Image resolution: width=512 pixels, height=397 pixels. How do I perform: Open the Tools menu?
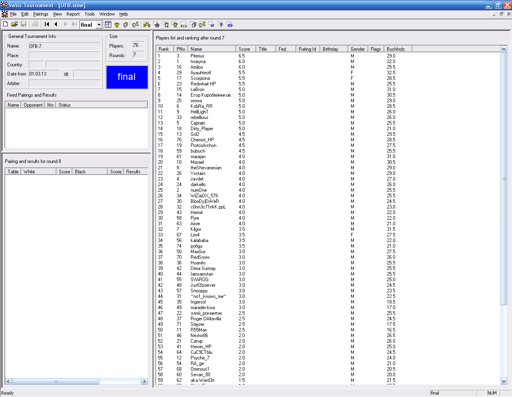[x=89, y=14]
